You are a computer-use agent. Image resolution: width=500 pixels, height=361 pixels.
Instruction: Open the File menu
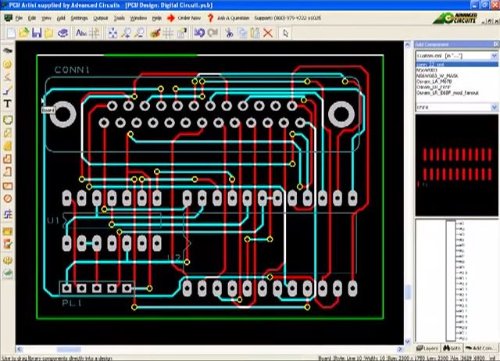coord(19,18)
